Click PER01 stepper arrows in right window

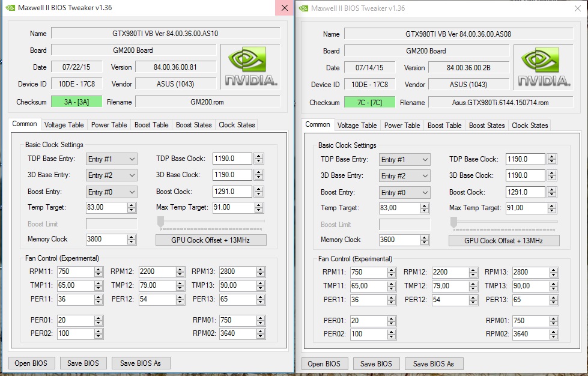[392, 321]
